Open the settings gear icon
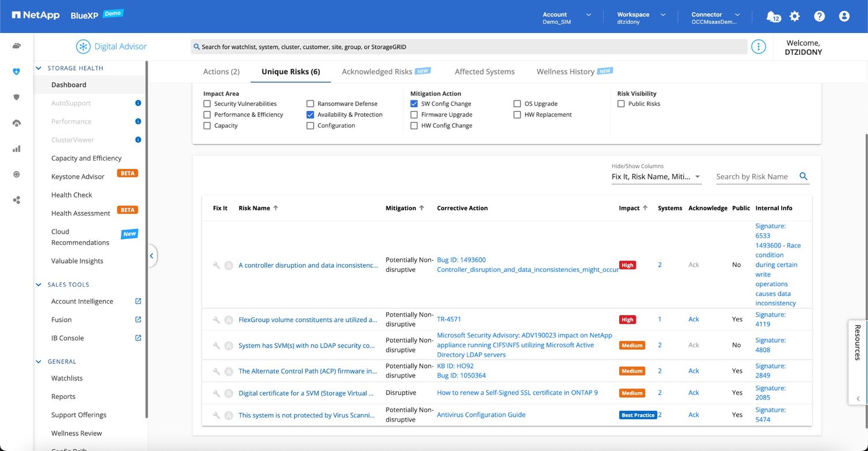The height and width of the screenshot is (451, 868). click(795, 16)
